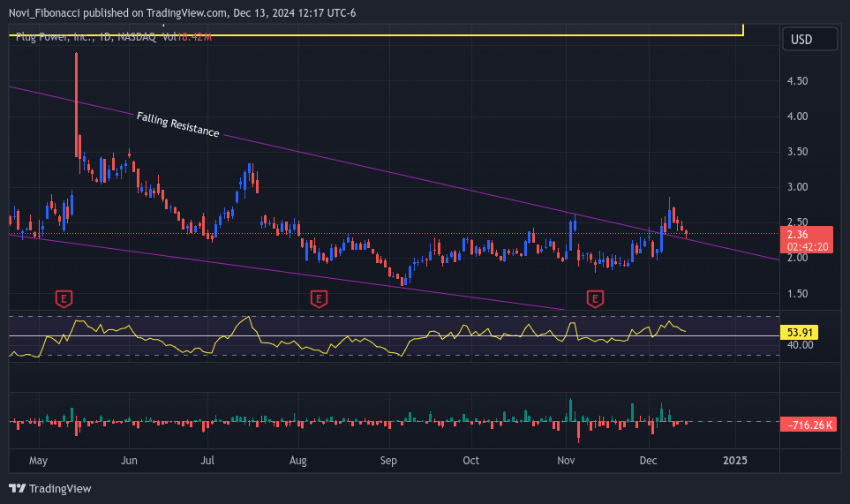The image size is (850, 504).
Task: Click the Oct label on time axis
Action: pos(471,461)
